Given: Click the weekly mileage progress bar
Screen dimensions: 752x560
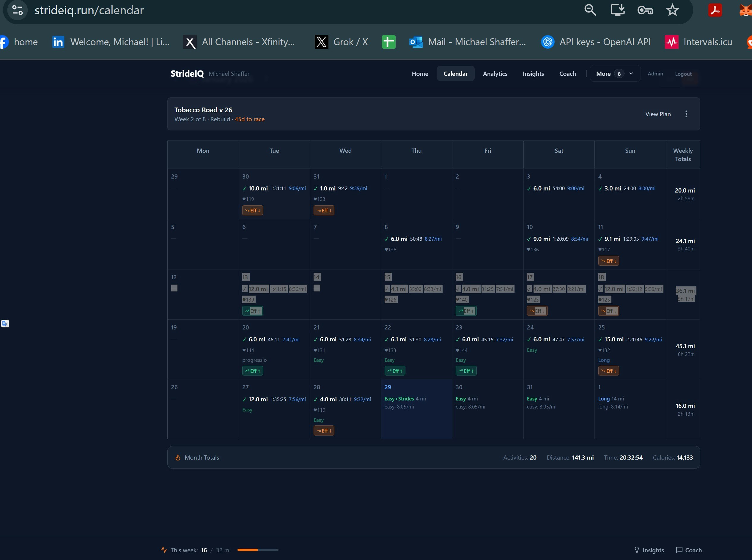Looking at the screenshot, I should point(258,550).
